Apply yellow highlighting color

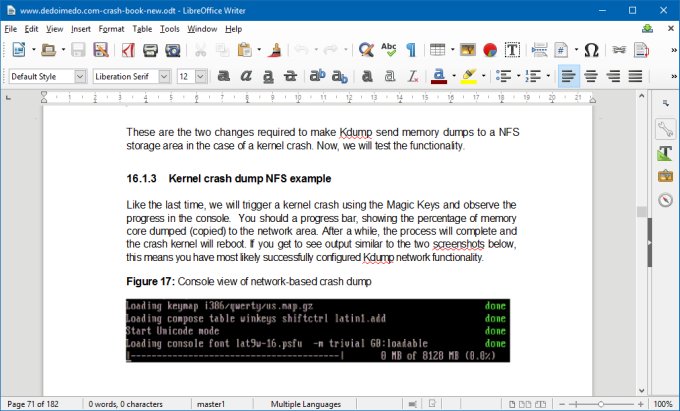coord(467,76)
